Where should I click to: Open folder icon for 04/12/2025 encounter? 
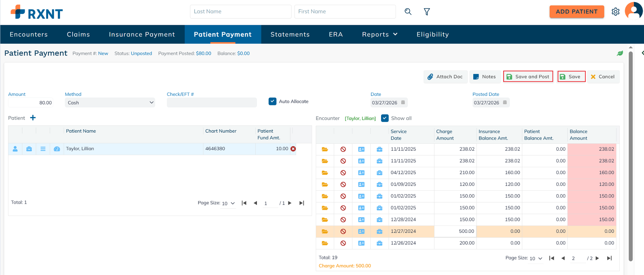point(325,173)
